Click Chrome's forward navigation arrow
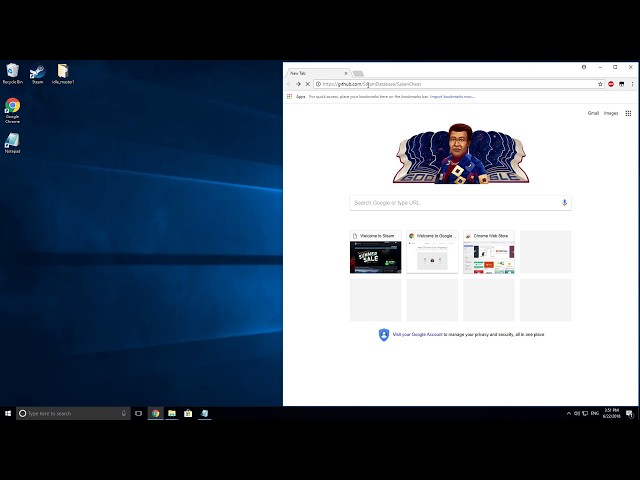 (298, 84)
